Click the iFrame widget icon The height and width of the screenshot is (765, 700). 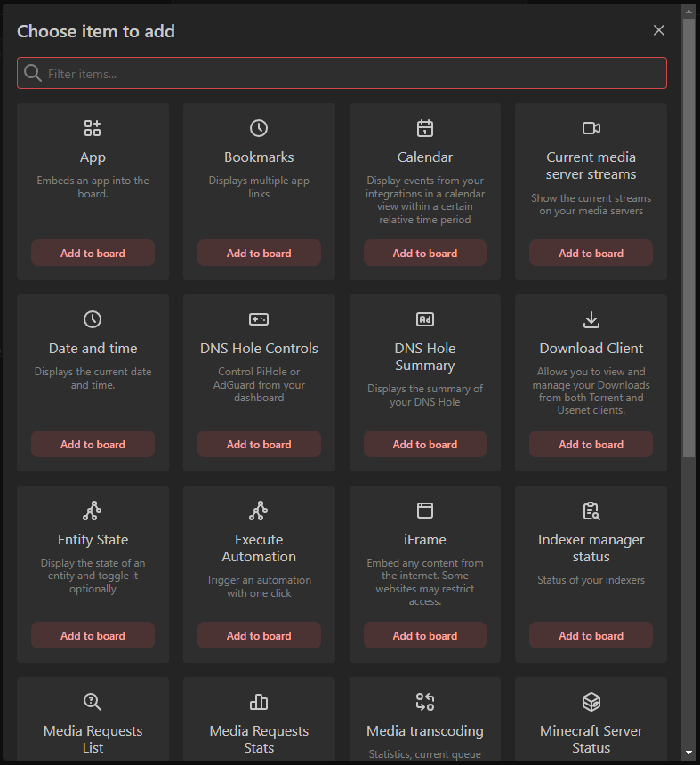coord(424,511)
